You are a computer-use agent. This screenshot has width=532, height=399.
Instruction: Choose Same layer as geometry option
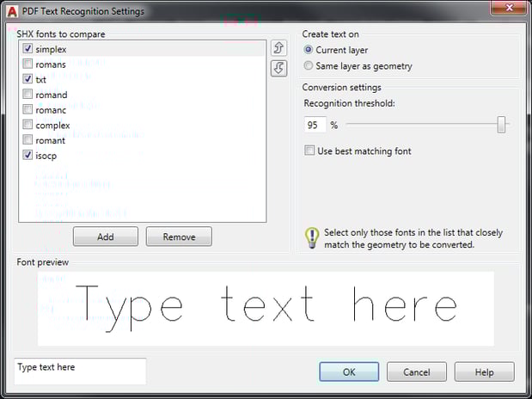click(308, 65)
